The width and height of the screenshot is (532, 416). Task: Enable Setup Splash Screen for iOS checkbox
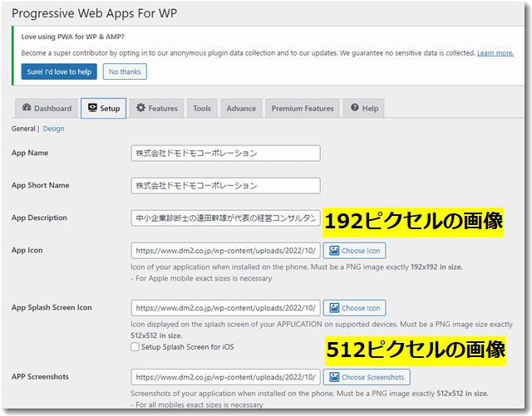point(135,347)
